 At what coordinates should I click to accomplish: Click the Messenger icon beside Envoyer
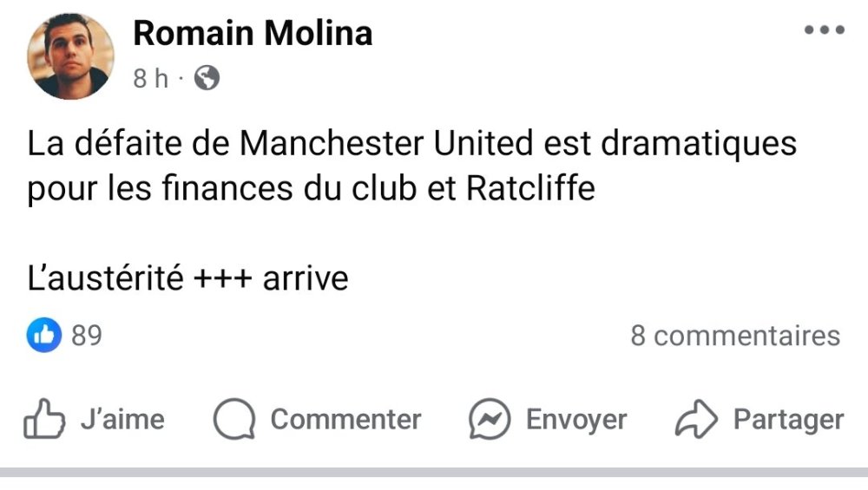(x=490, y=421)
